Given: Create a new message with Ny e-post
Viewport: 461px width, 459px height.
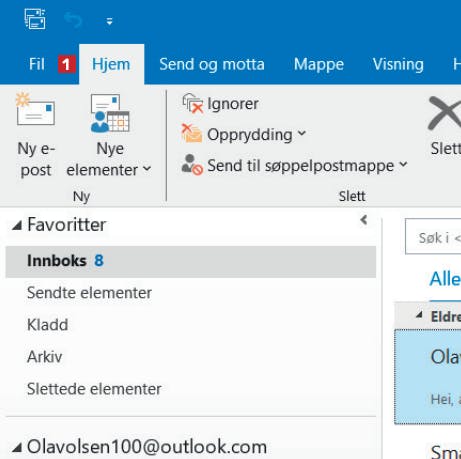Looking at the screenshot, I should tap(36, 135).
